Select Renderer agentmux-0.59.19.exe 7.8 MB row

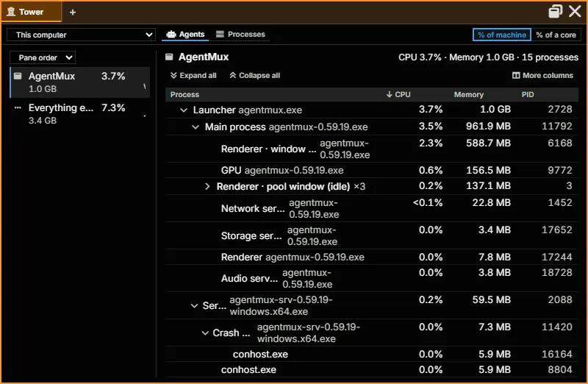(372, 257)
